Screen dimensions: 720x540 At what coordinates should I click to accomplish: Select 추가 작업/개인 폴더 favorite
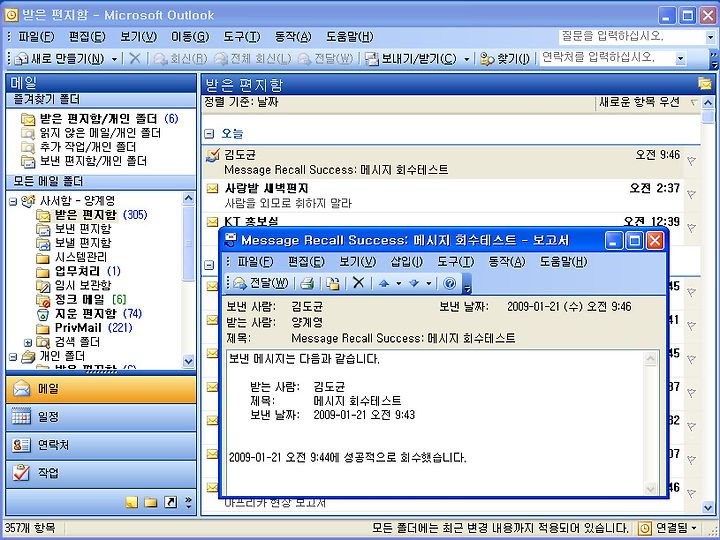79,147
